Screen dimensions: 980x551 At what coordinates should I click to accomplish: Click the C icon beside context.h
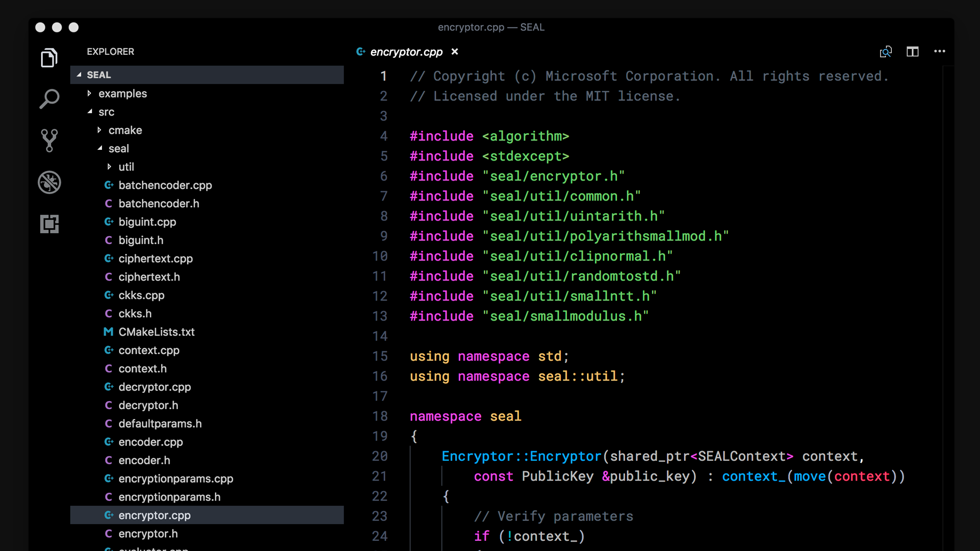click(109, 368)
